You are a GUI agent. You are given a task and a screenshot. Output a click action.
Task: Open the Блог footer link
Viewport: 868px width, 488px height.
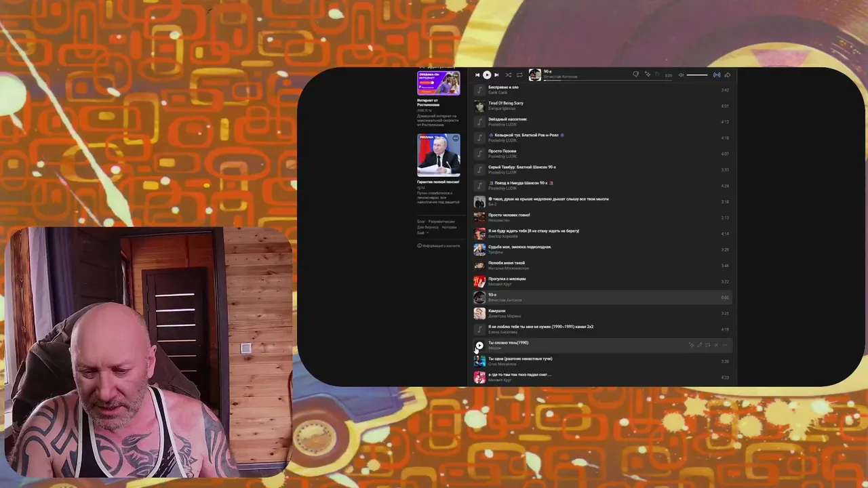[421, 222]
